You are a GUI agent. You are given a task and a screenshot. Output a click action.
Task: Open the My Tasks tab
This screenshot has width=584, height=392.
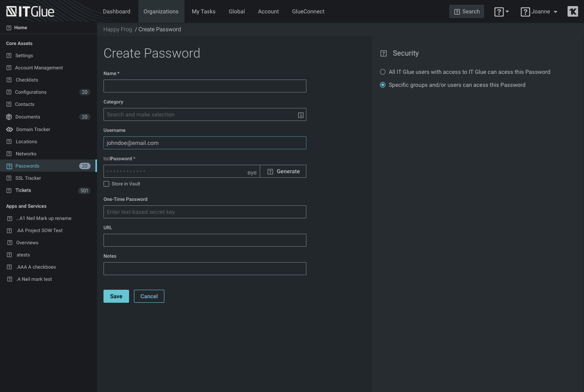[x=204, y=11]
